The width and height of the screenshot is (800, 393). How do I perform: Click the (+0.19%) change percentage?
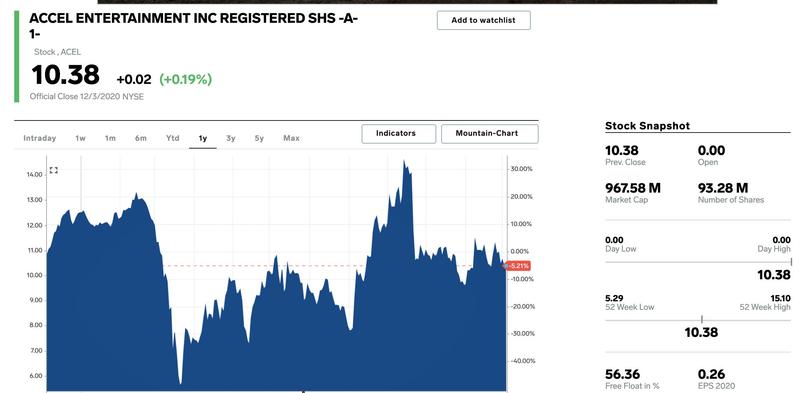[x=186, y=80]
